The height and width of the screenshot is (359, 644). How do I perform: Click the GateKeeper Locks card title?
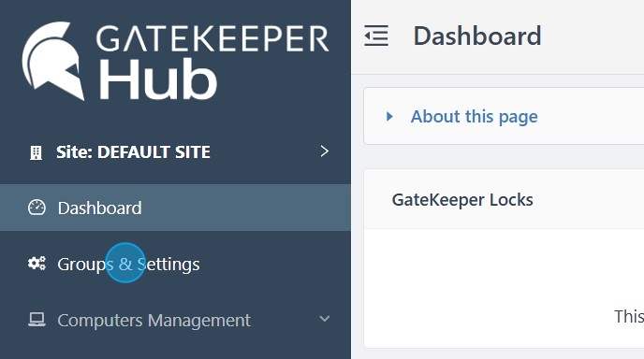(462, 200)
